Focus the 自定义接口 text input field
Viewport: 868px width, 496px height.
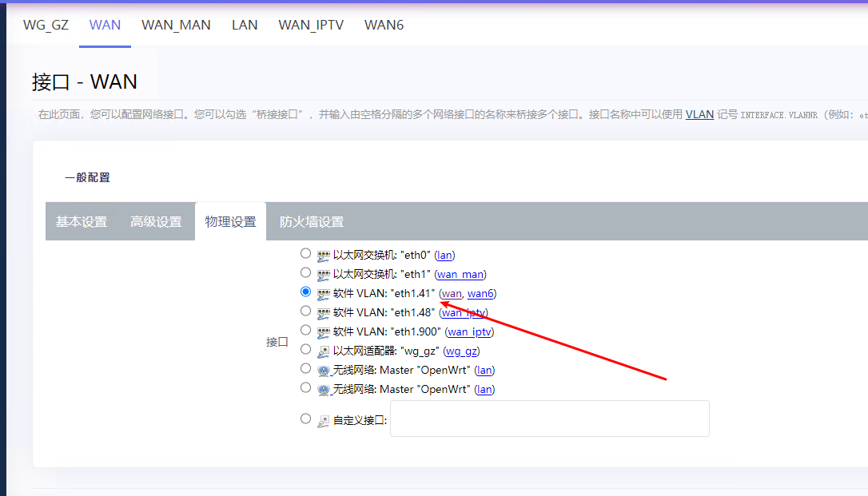(549, 419)
